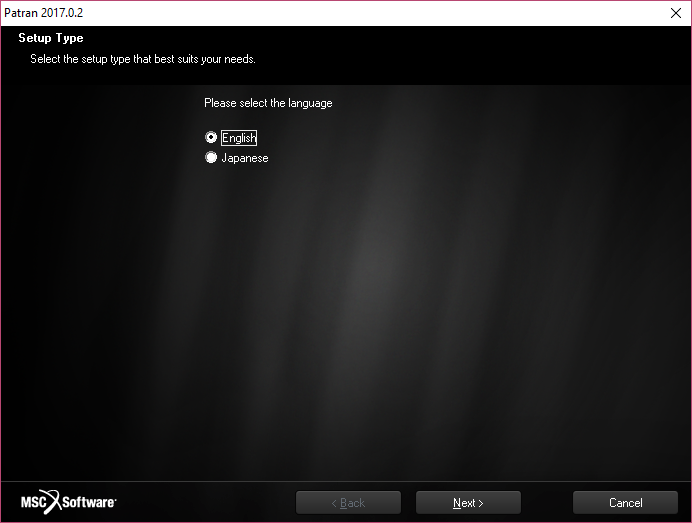Image resolution: width=692 pixels, height=523 pixels.
Task: Close the Patran 2017.0.2 window
Action: pyautogui.click(x=676, y=13)
